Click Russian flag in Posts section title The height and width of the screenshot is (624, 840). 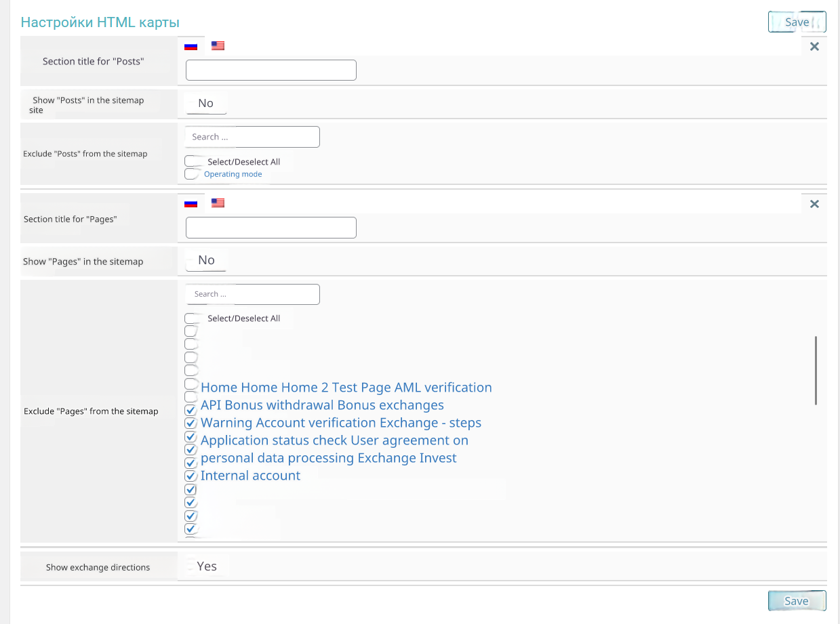click(191, 46)
